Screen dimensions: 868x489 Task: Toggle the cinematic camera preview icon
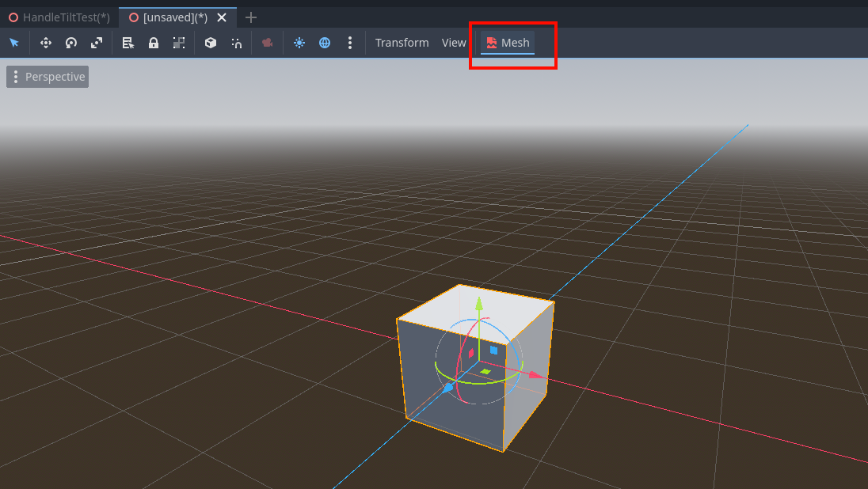tap(267, 43)
